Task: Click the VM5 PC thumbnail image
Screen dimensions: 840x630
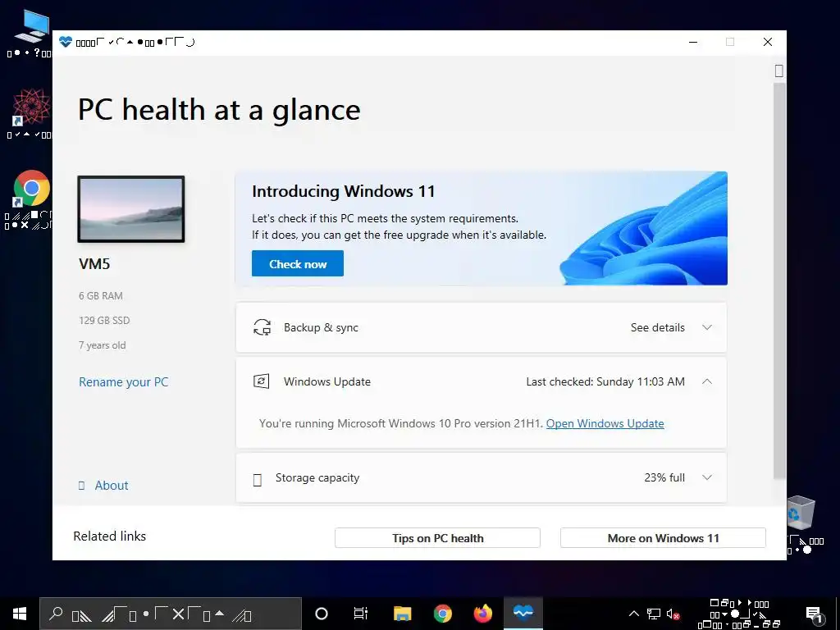Action: click(131, 209)
